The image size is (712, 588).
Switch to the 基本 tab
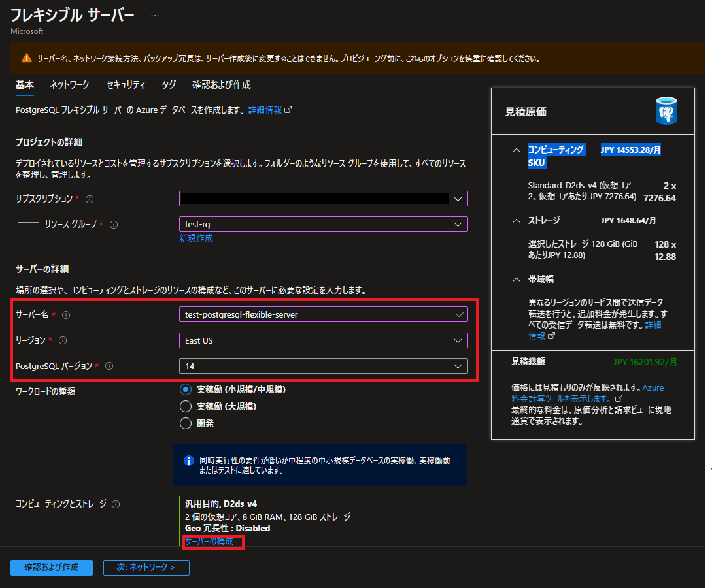pos(25,85)
